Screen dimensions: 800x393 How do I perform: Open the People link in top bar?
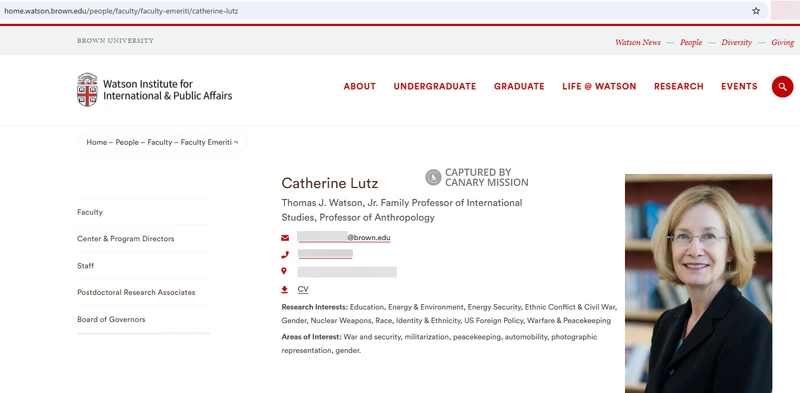tap(691, 42)
